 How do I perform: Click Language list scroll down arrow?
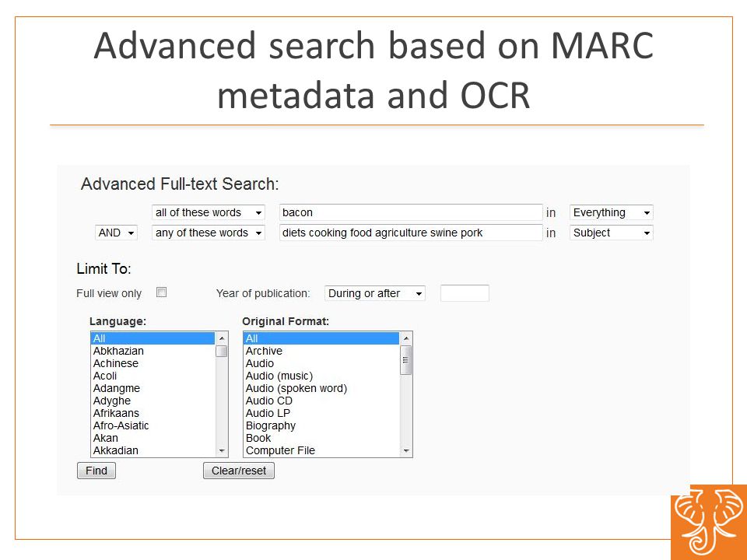coord(222,450)
